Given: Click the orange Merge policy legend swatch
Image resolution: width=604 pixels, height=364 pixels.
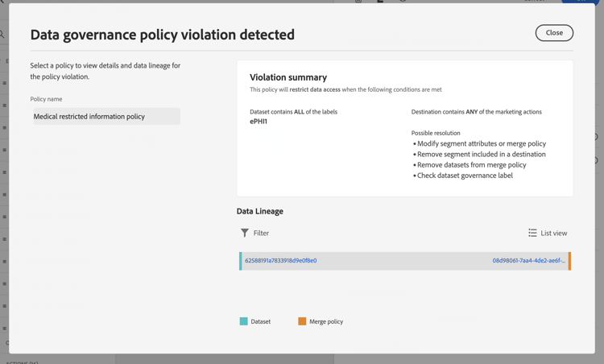Looking at the screenshot, I should tap(302, 321).
